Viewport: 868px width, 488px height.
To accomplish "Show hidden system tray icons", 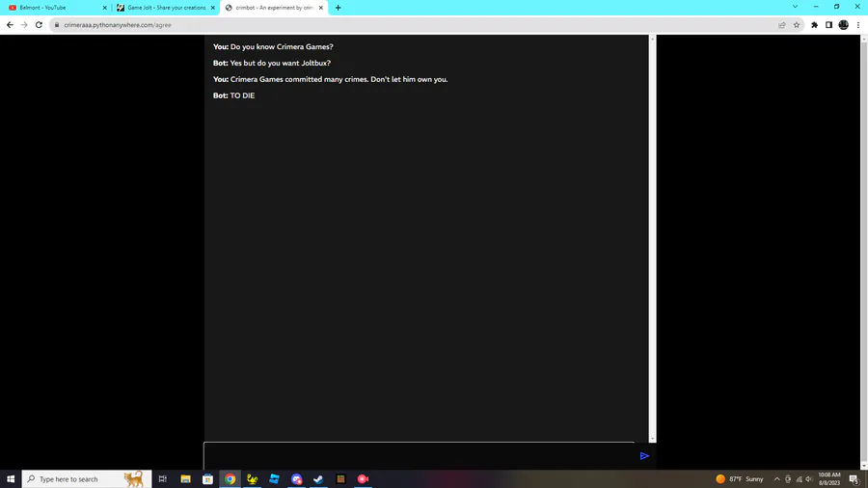I will (776, 479).
